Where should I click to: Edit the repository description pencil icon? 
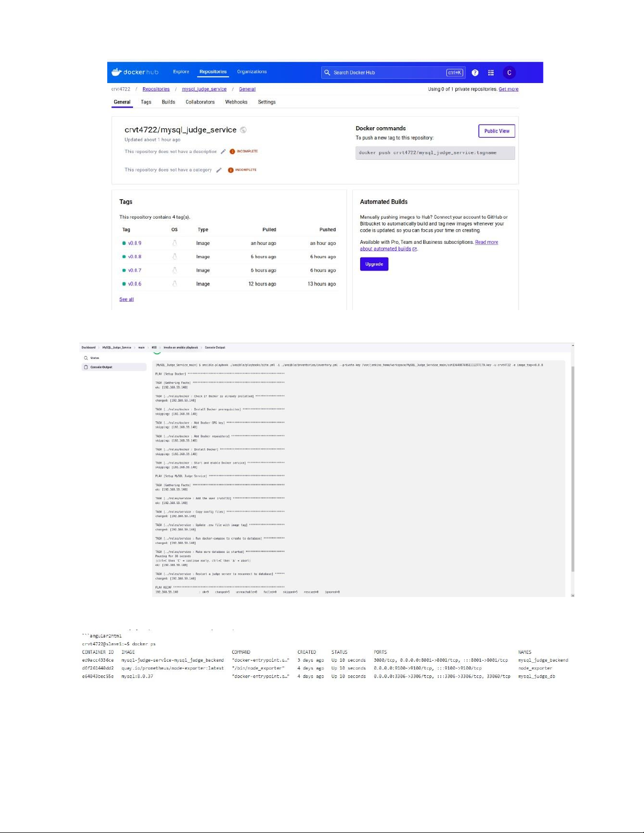223,151
